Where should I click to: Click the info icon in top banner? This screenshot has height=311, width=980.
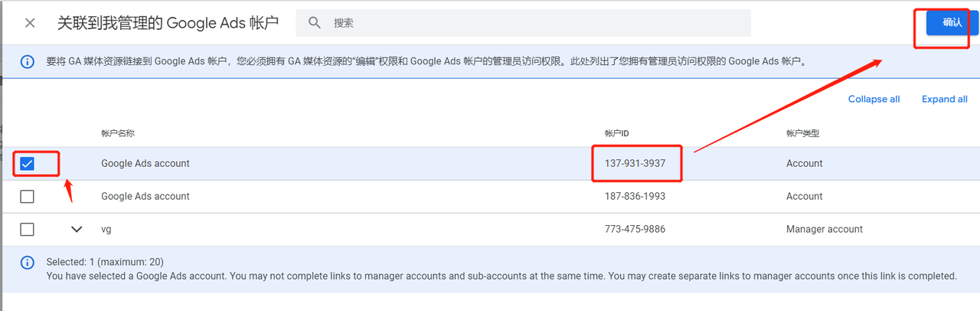(x=28, y=61)
